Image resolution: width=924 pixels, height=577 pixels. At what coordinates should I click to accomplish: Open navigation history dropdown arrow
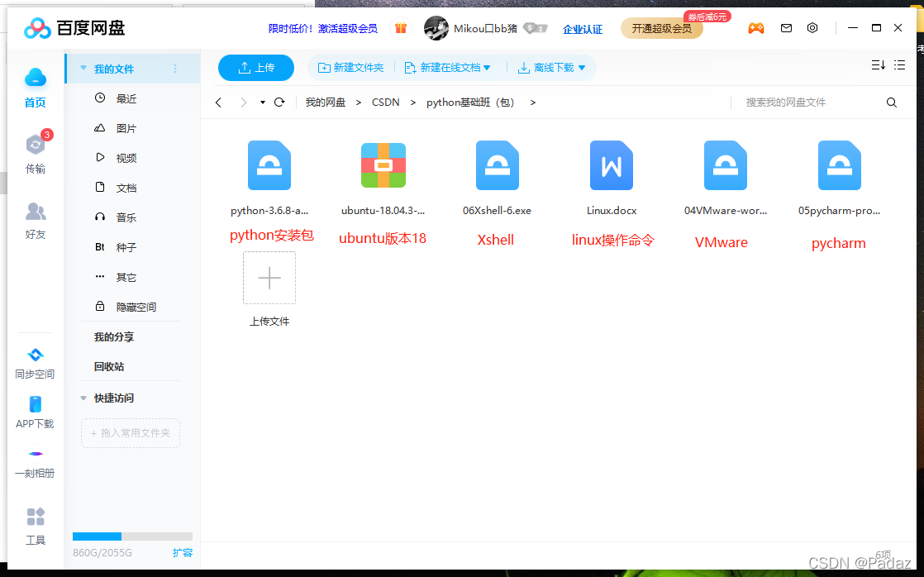[x=263, y=103]
